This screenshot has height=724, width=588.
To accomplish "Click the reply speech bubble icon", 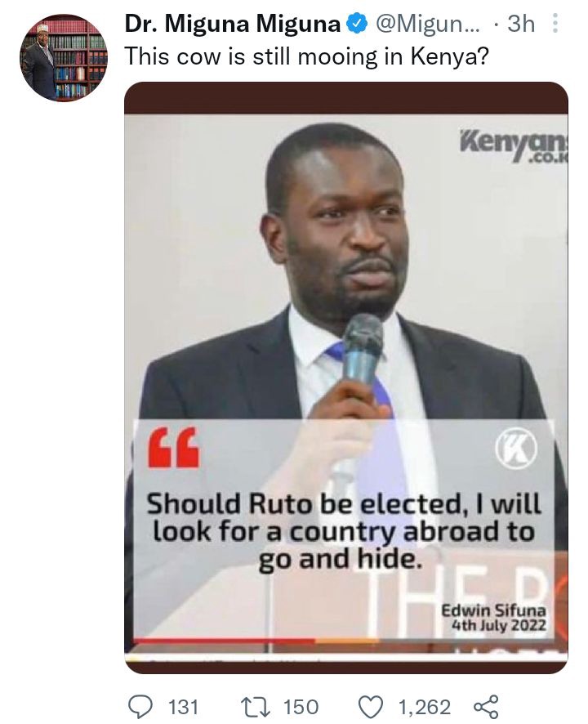I will pos(140,707).
